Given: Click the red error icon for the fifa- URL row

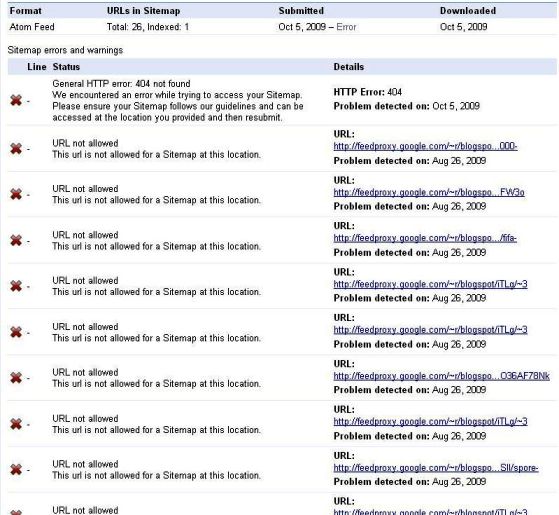Looking at the screenshot, I should [x=16, y=241].
